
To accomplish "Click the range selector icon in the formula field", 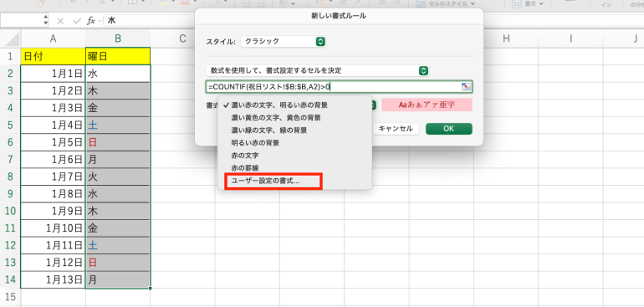I will coord(466,87).
